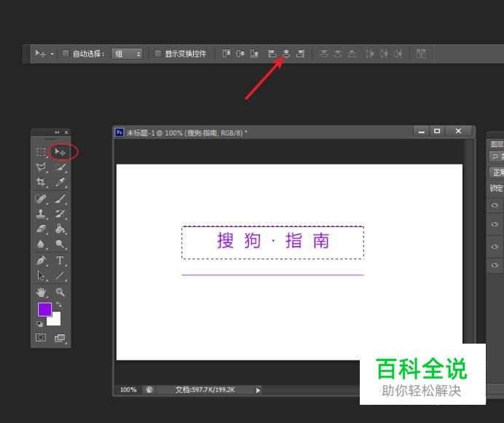Close the 未标题-1 document window
Viewport: 504px width, 423px height.
tap(458, 131)
